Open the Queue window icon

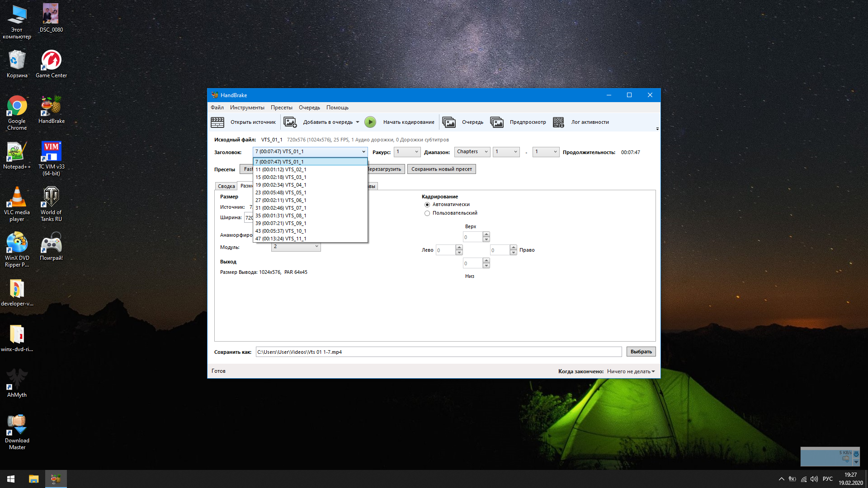coord(449,122)
